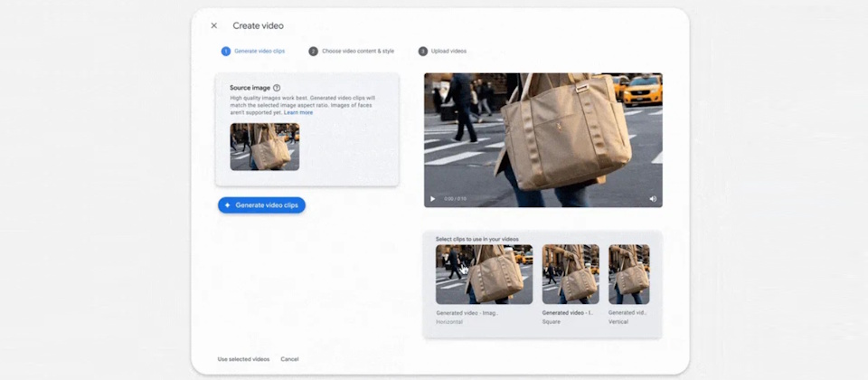Click the step 3 number circle
Viewport: 868px width, 380px height.
(423, 52)
